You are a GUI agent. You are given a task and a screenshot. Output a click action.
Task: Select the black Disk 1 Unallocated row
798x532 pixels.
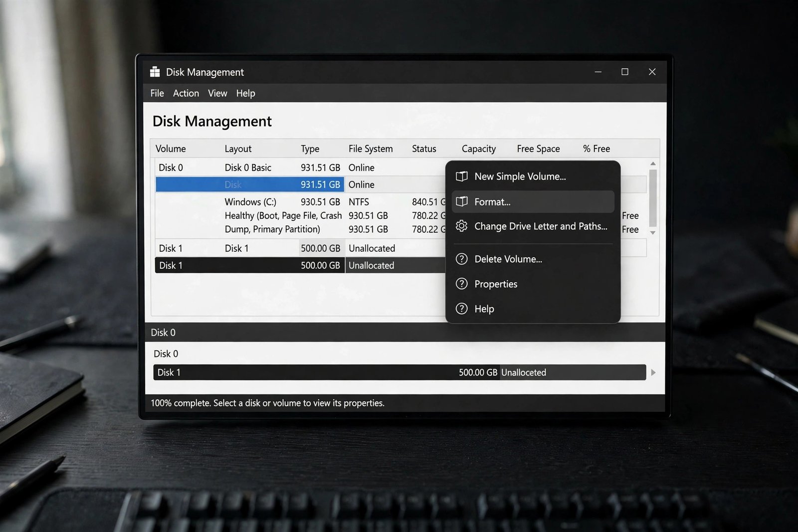(300, 265)
